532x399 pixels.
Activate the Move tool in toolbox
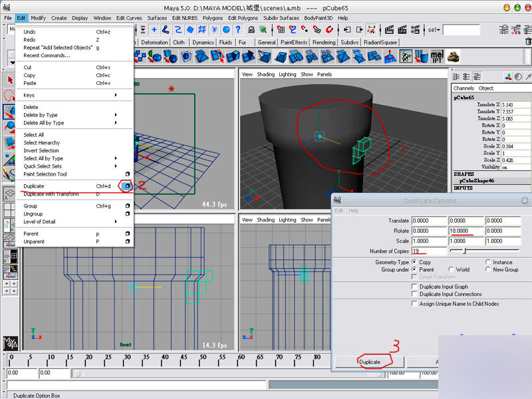[x=9, y=112]
